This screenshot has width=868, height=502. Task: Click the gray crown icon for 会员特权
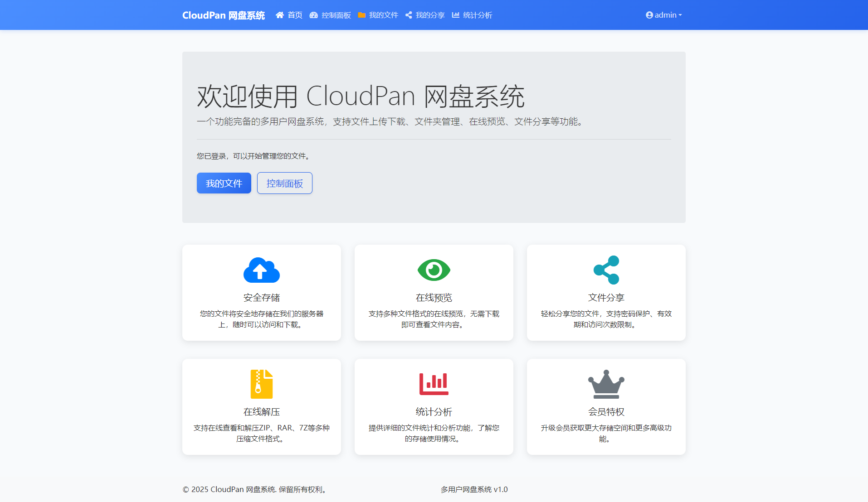(606, 384)
